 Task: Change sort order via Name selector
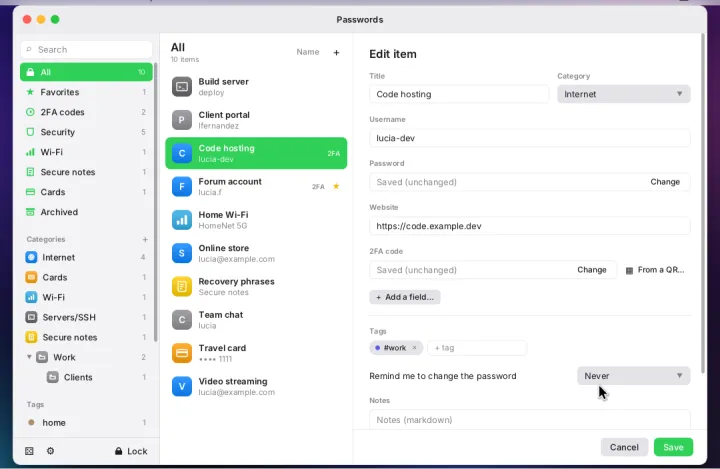[x=308, y=52]
